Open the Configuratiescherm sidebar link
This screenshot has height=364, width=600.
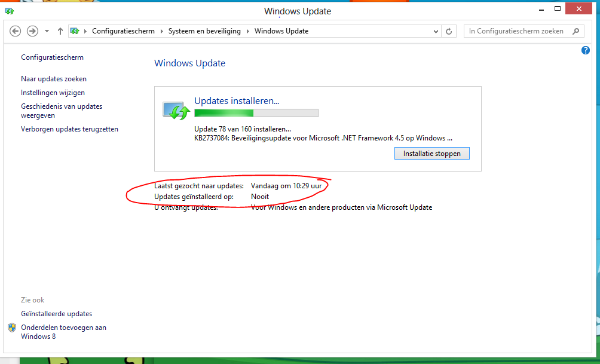52,57
